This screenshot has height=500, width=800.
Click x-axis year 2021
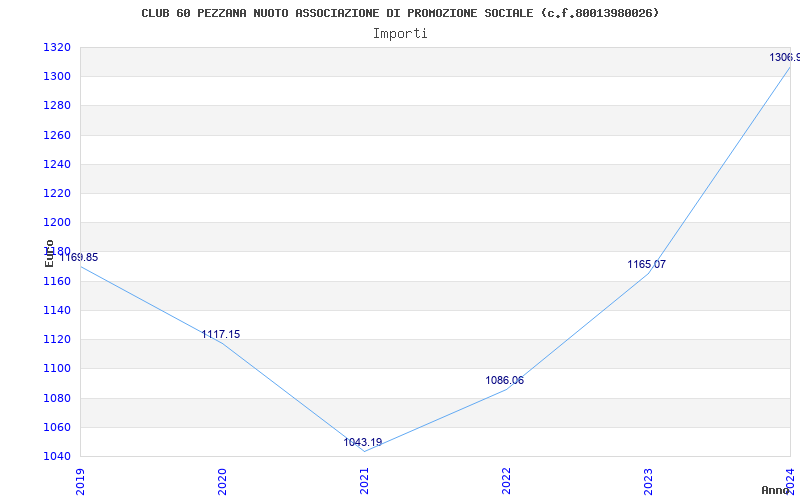(364, 481)
